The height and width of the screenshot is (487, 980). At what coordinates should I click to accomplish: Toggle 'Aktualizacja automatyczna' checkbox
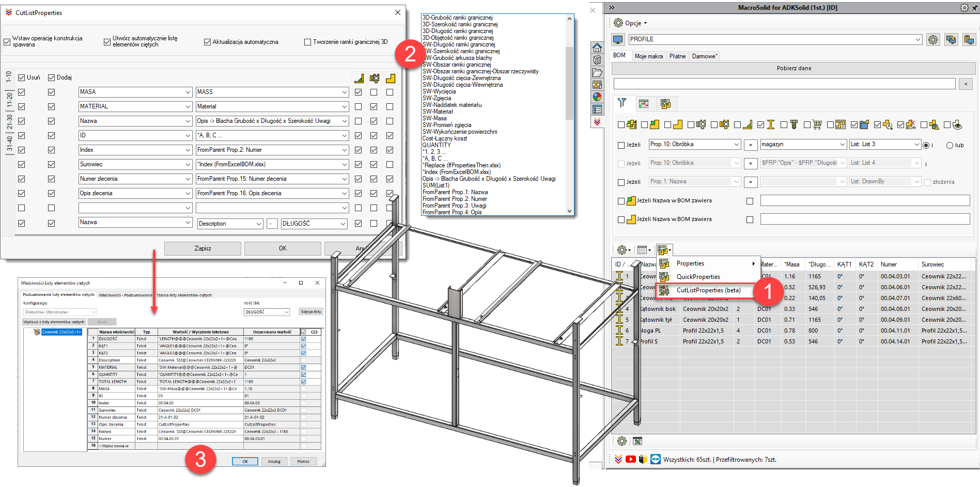pyautogui.click(x=207, y=42)
